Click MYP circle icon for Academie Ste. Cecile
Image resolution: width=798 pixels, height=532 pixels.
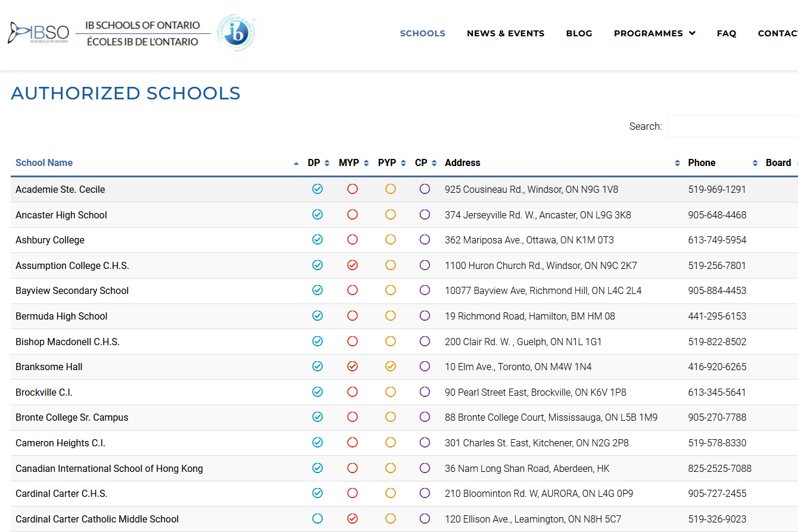(353, 189)
